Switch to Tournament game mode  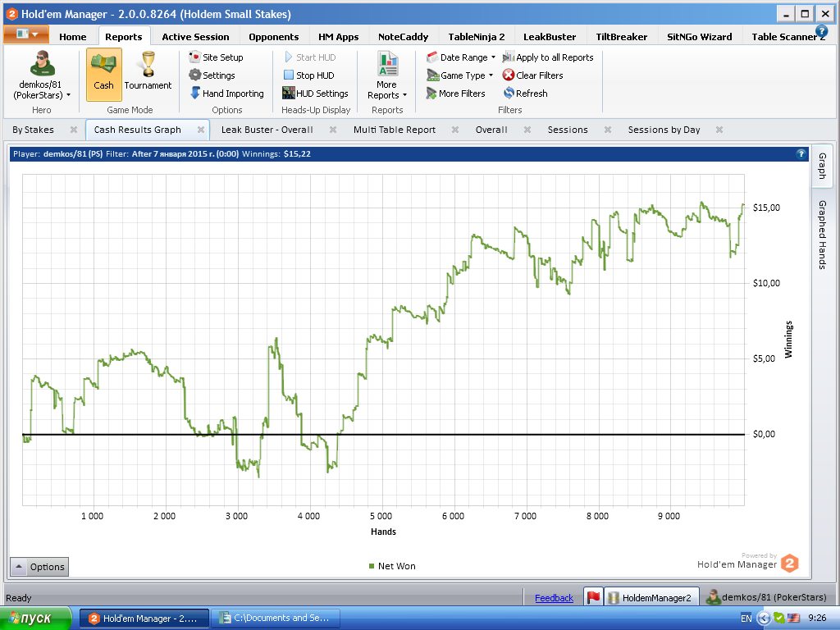148,74
